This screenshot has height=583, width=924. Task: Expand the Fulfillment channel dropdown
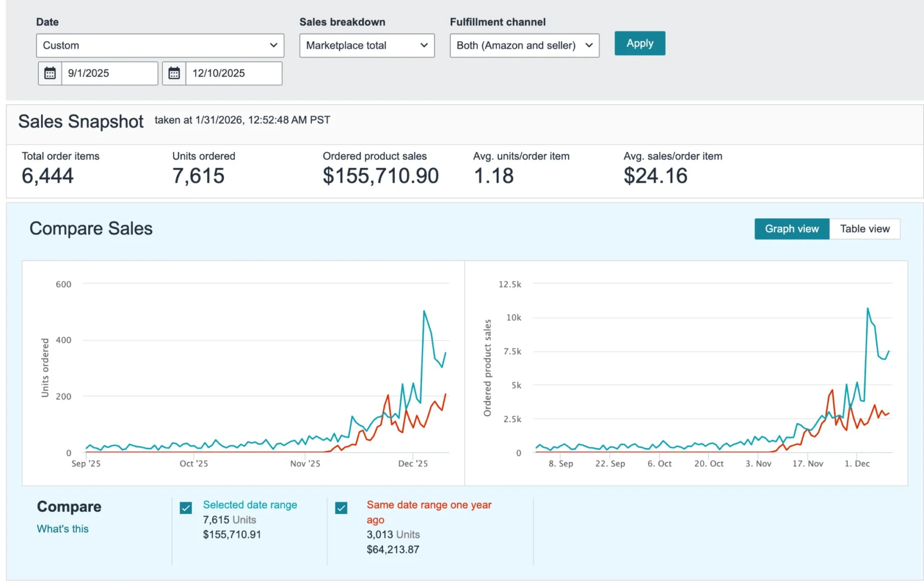pyautogui.click(x=524, y=45)
